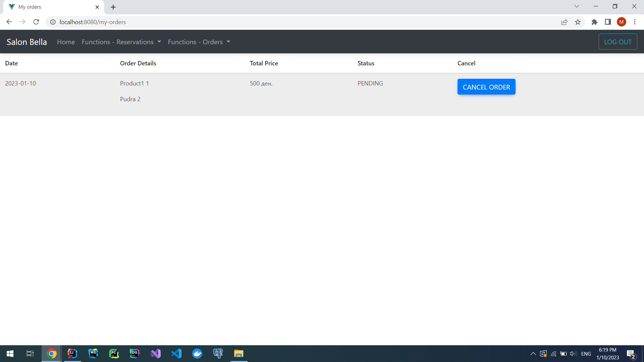
Task: Reload the page with the refresh icon
Action: tap(36, 22)
